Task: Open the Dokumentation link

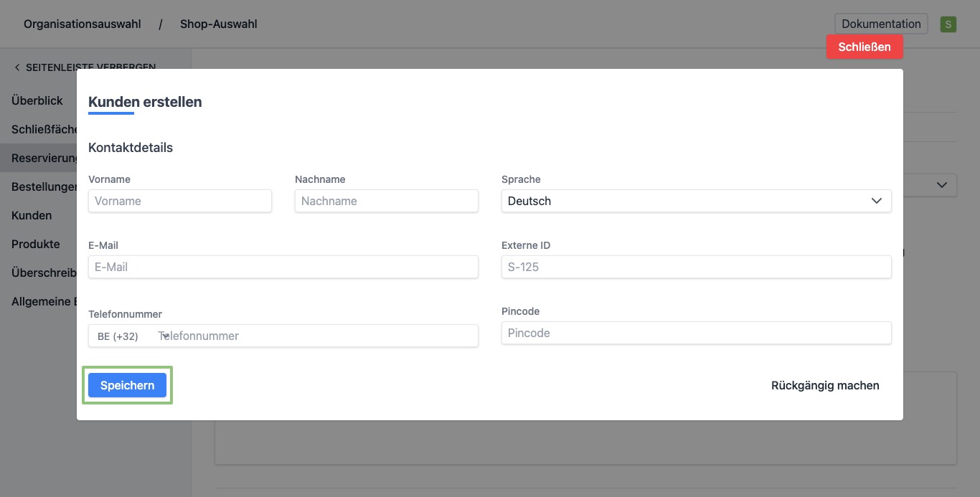Action: point(880,24)
